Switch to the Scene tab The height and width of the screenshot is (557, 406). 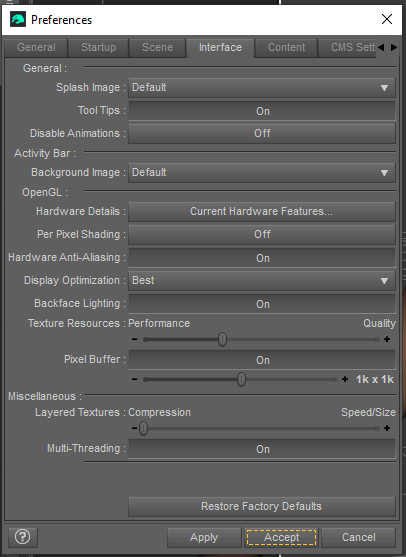coord(157,48)
